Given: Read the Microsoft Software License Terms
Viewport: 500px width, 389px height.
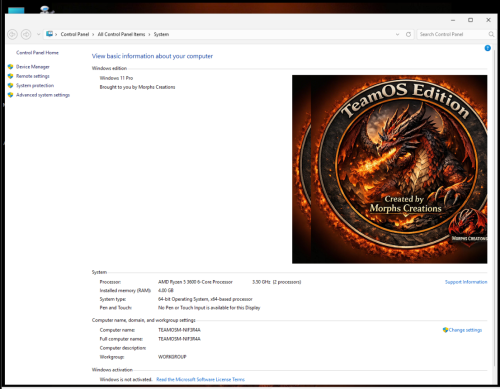Looking at the screenshot, I should (200, 379).
